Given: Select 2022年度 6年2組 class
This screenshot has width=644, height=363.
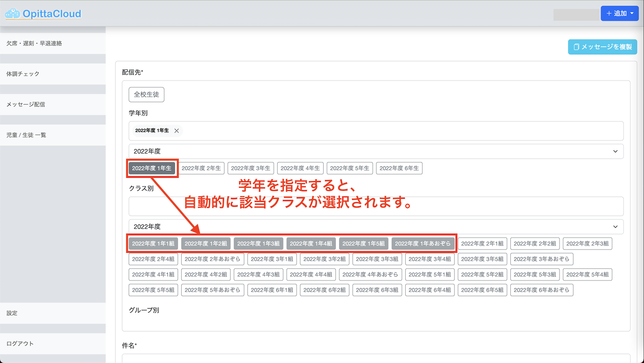Looking at the screenshot, I should tap(324, 290).
